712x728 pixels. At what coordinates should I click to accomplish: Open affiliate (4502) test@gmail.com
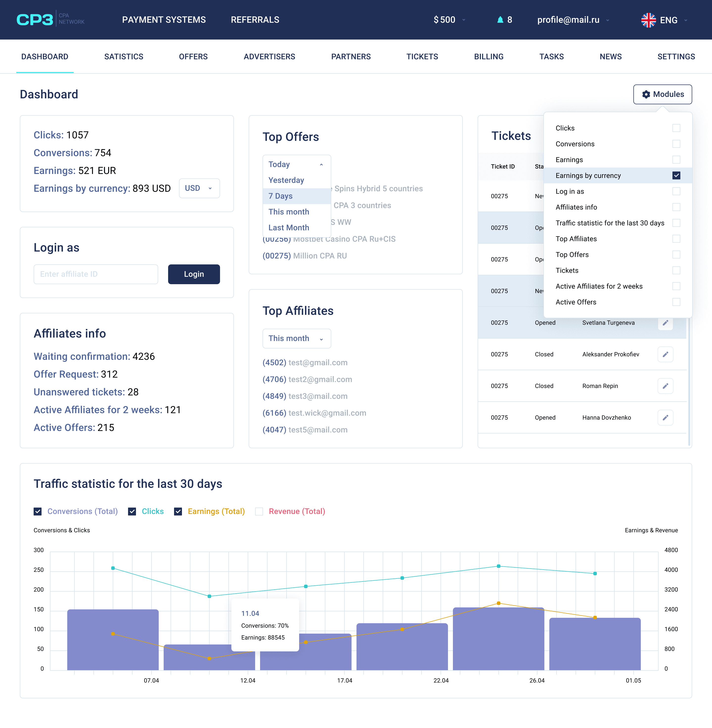click(305, 363)
